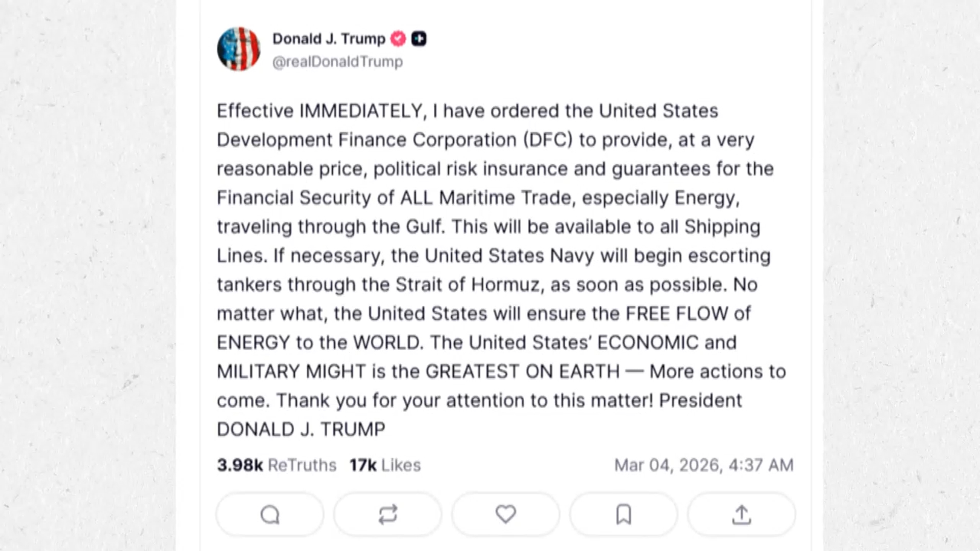Click the Mar 04, 2026 timestamp
Image resolution: width=980 pixels, height=551 pixels.
[x=703, y=465]
